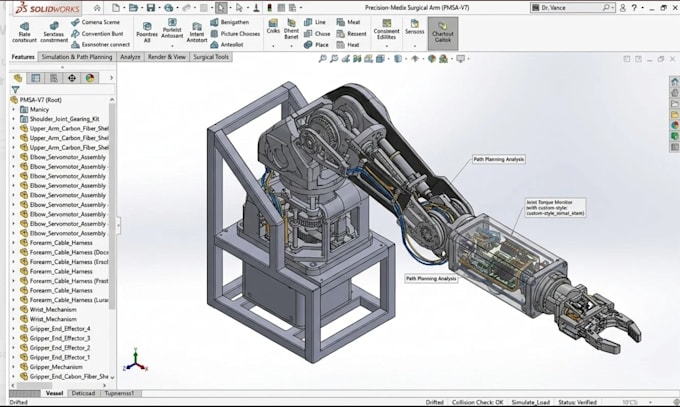Select the DisplayManager color wheel tab

point(90,78)
